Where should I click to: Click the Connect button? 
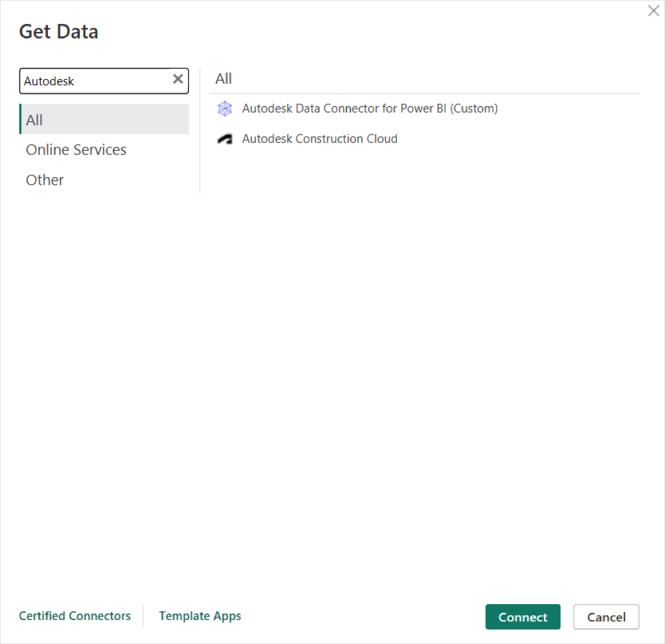(523, 617)
